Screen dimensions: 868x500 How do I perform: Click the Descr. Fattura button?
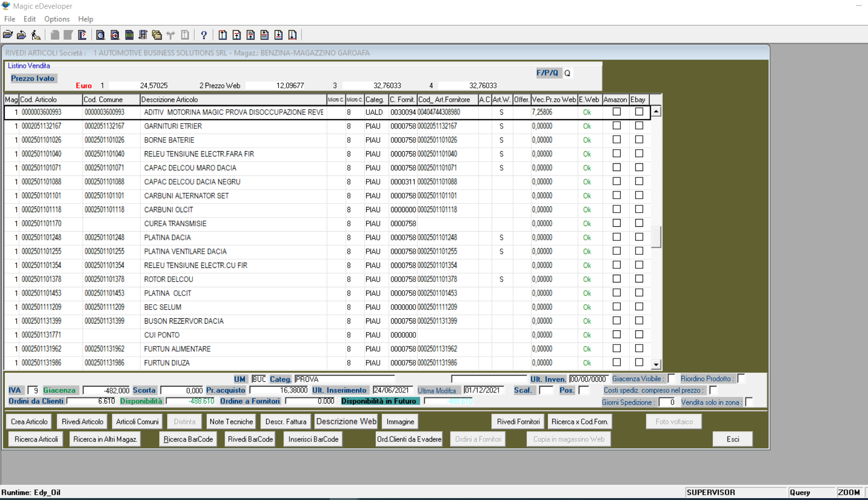click(x=286, y=422)
